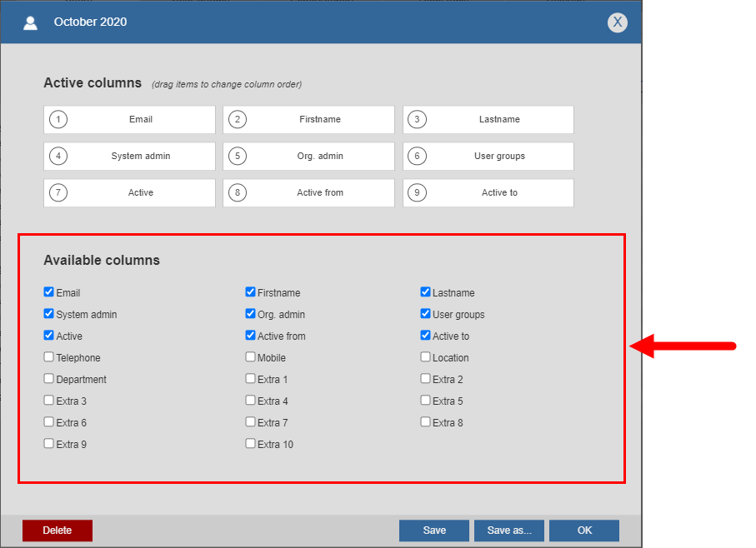Check the Extra 10 checkbox
Image resolution: width=756 pixels, height=548 pixels.
(250, 444)
